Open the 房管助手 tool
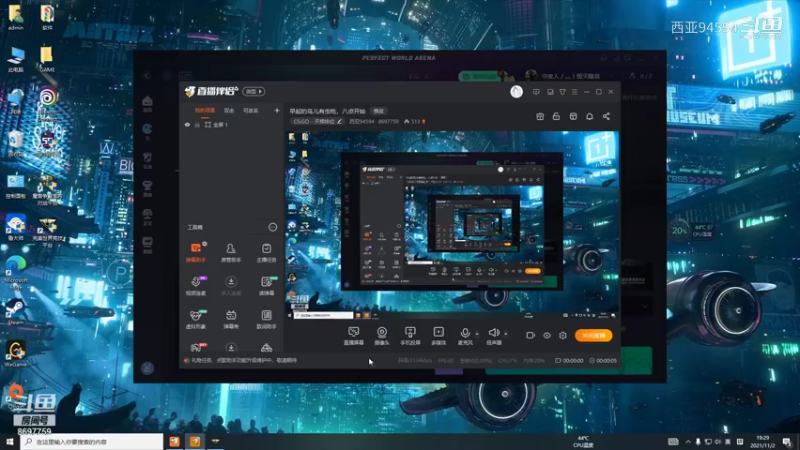Image resolution: width=800 pixels, height=450 pixels. coord(231,253)
